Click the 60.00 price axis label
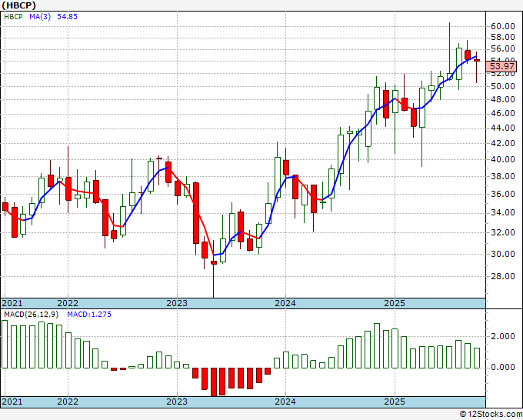The height and width of the screenshot is (420, 523). [503, 26]
